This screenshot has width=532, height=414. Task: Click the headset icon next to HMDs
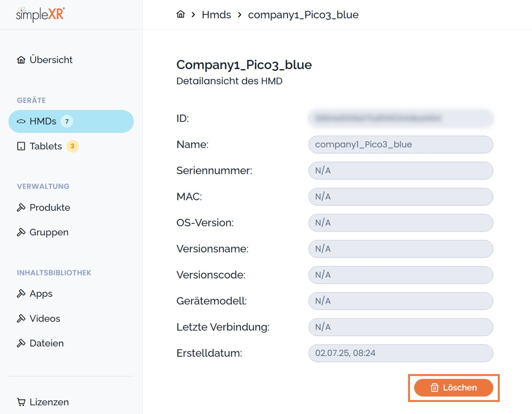[21, 121]
